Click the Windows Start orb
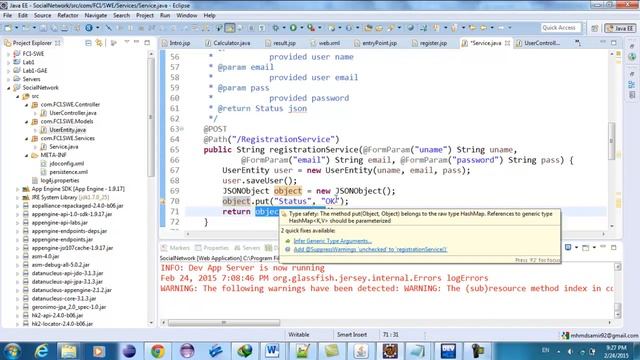Image resolution: width=640 pixels, height=360 pixels. (12, 351)
